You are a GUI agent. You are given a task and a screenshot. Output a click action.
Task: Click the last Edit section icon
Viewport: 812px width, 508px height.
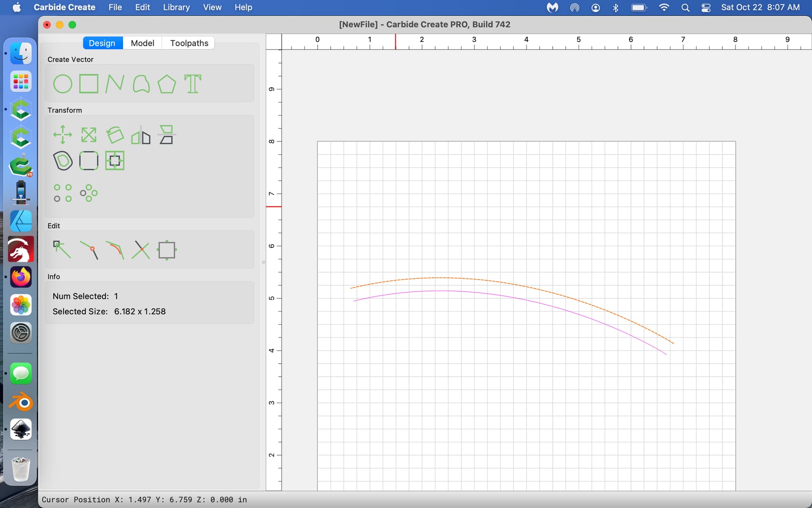[167, 250]
